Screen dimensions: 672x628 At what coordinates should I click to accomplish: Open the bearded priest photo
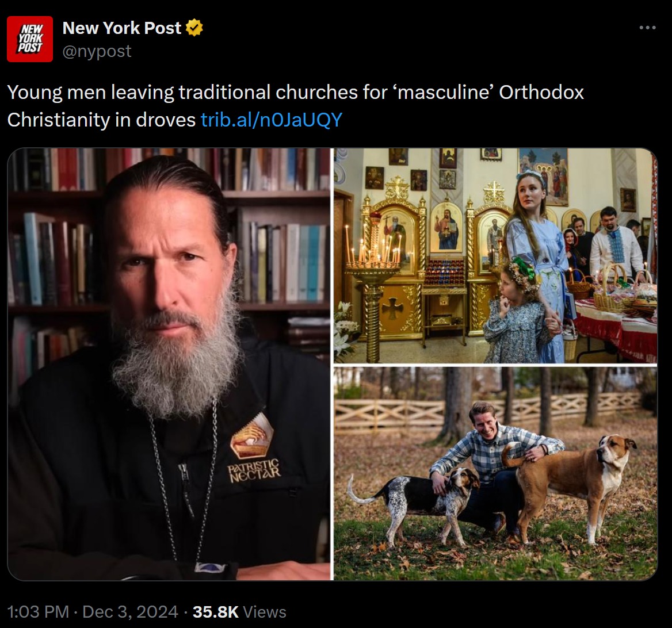click(x=169, y=364)
